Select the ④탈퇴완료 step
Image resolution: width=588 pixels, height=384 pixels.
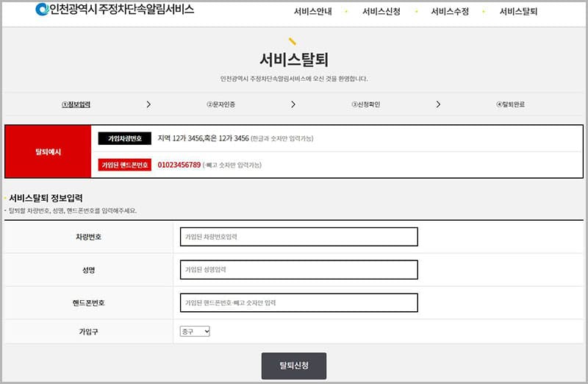(510, 104)
